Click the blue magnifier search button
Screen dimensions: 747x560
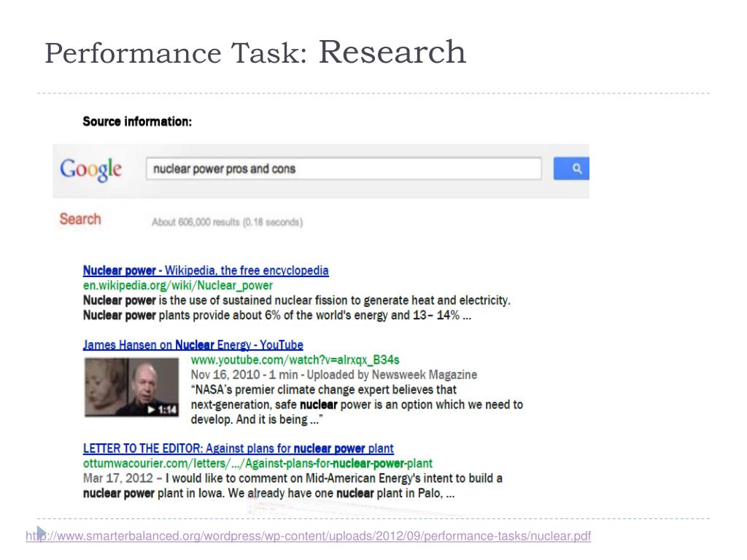click(571, 168)
